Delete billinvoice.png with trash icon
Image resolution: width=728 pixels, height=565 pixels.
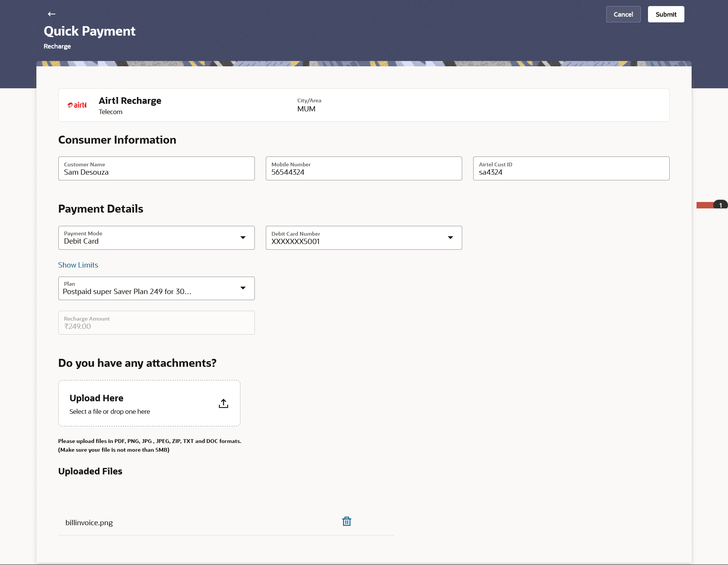(347, 521)
